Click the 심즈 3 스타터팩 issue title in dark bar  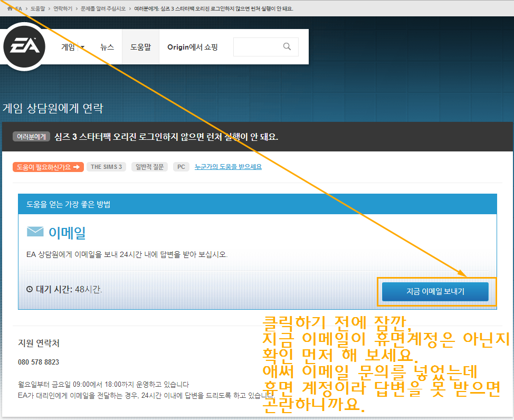tap(166, 137)
